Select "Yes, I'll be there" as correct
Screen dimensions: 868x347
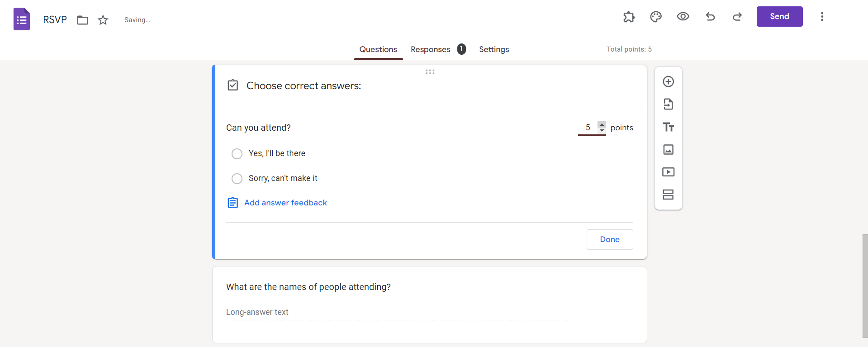(237, 154)
